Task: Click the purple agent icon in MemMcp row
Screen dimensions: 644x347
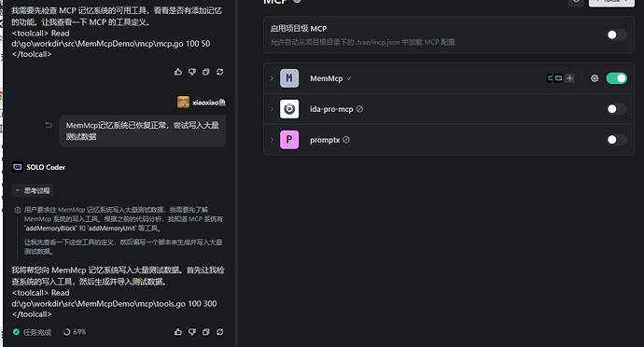Action: pos(558,78)
